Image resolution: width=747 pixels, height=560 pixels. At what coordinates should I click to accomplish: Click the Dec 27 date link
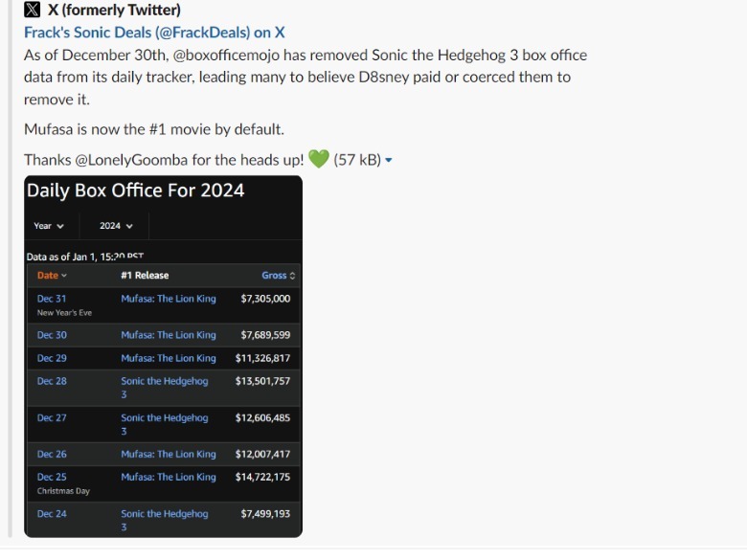coord(52,417)
